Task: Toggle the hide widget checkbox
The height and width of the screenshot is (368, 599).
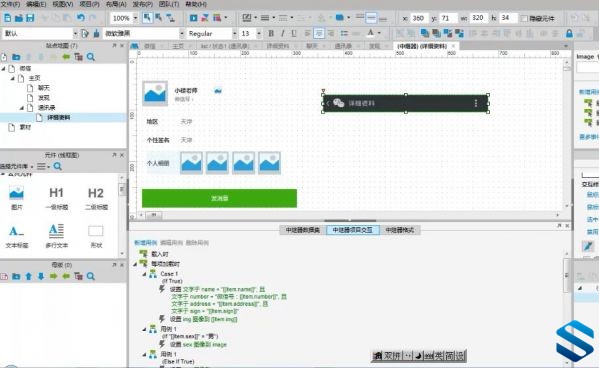Action: point(524,18)
